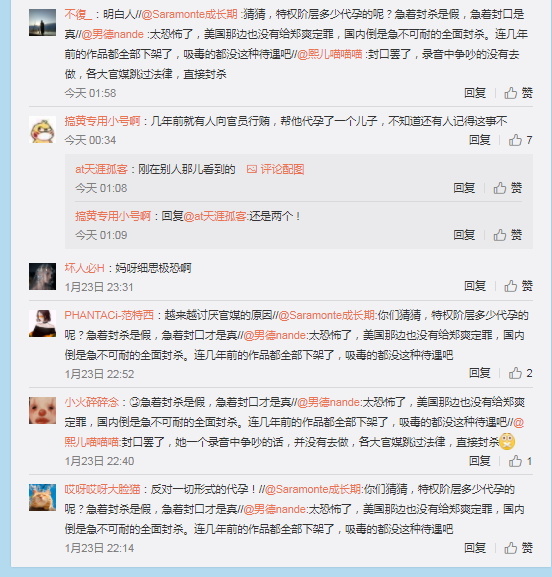The height and width of the screenshot is (577, 552).
Task: Reply to 坏人必H's comment
Action: click(475, 286)
